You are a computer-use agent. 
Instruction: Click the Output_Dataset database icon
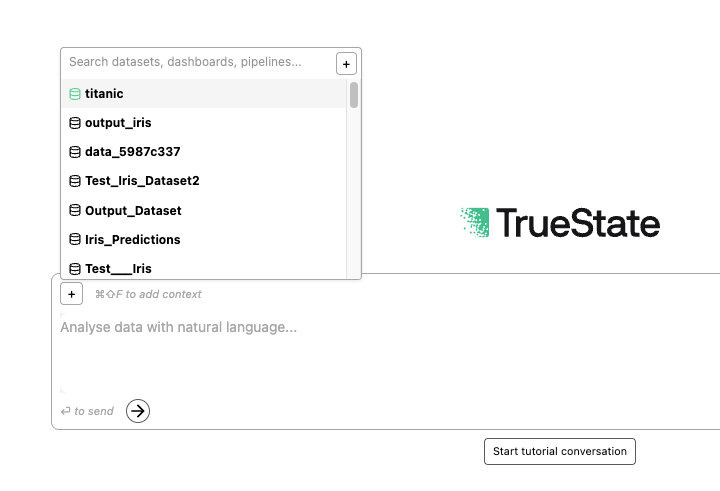pyautogui.click(x=75, y=210)
